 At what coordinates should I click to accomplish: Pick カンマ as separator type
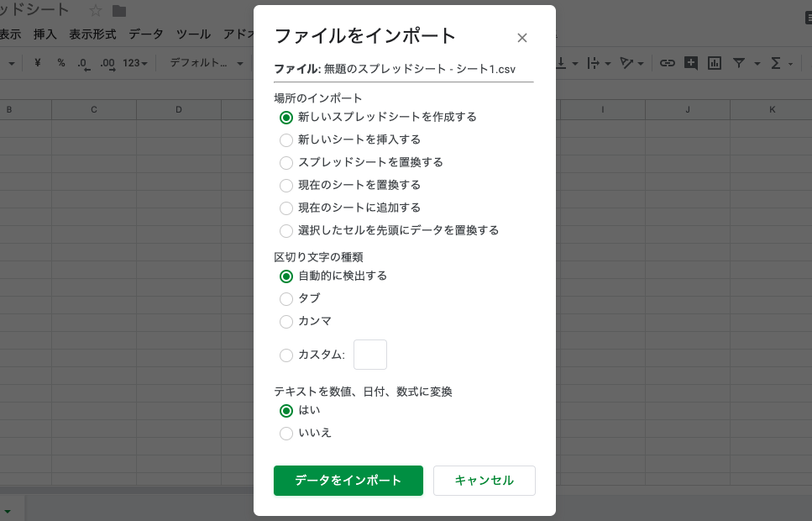[x=286, y=321]
